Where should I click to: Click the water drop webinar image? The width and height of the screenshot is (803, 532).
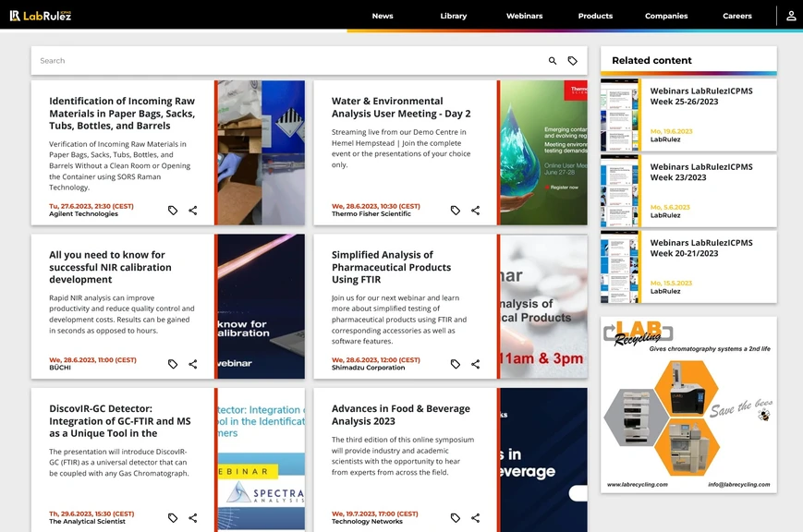tap(544, 152)
